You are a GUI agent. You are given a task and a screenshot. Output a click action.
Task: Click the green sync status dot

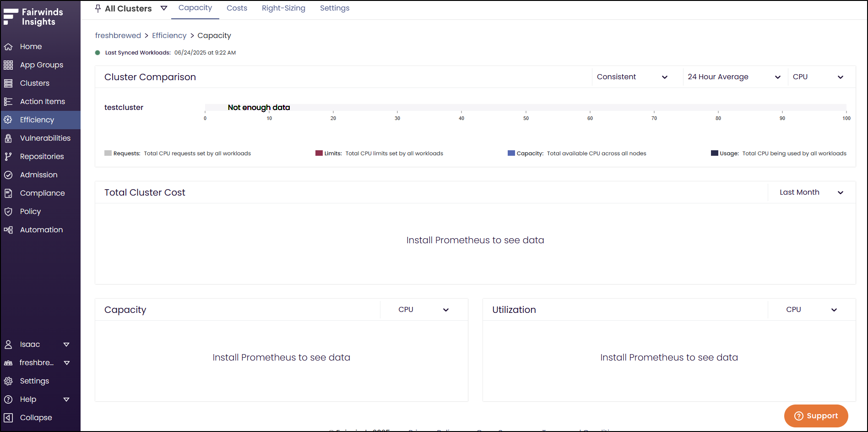coord(98,53)
